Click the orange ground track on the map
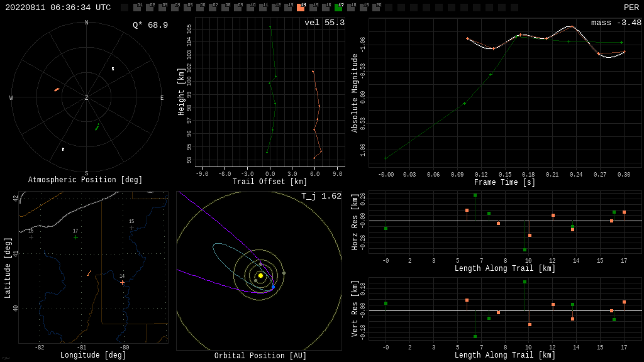Viewport: 644px width, 362px height. click(89, 273)
